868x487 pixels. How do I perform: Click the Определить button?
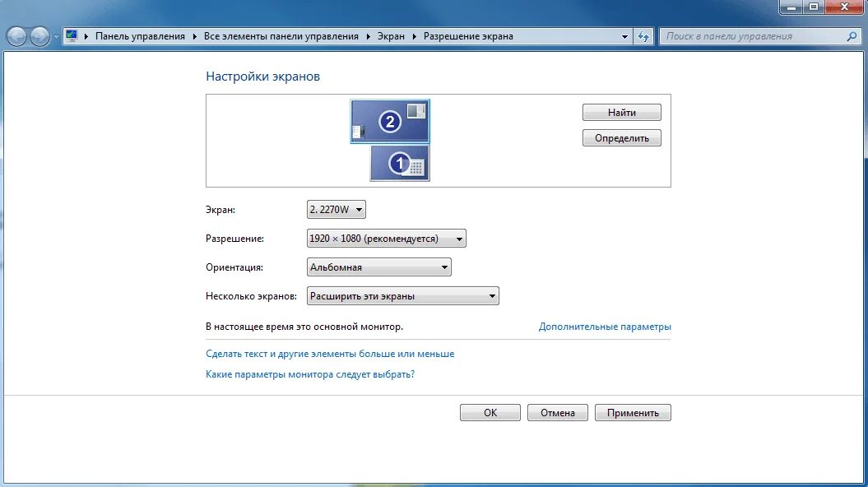(622, 138)
